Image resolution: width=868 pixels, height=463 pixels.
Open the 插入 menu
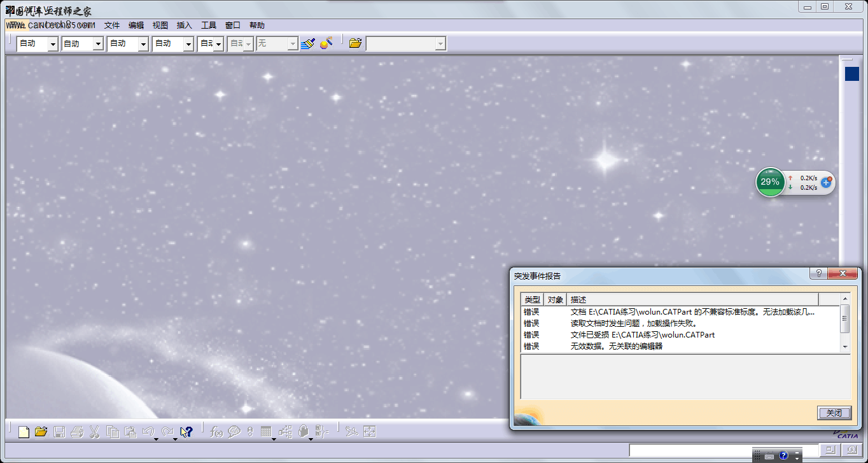[x=185, y=25]
